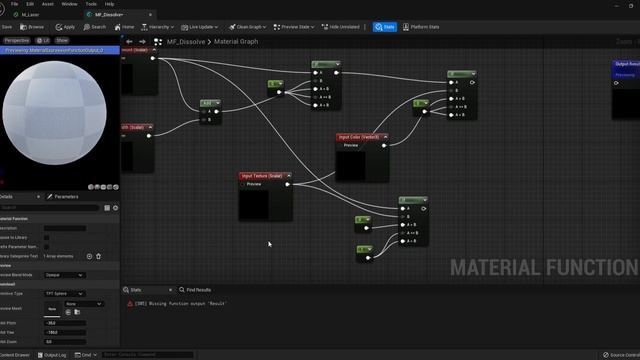The width and height of the screenshot is (640, 360).
Task: Click the Details search field
Action: click(49, 208)
